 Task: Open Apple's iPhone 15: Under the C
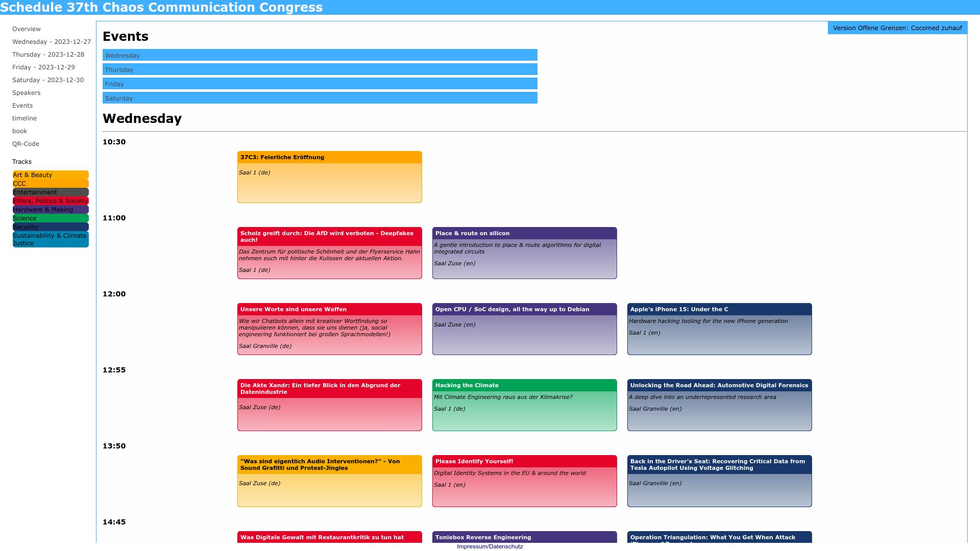(x=720, y=329)
